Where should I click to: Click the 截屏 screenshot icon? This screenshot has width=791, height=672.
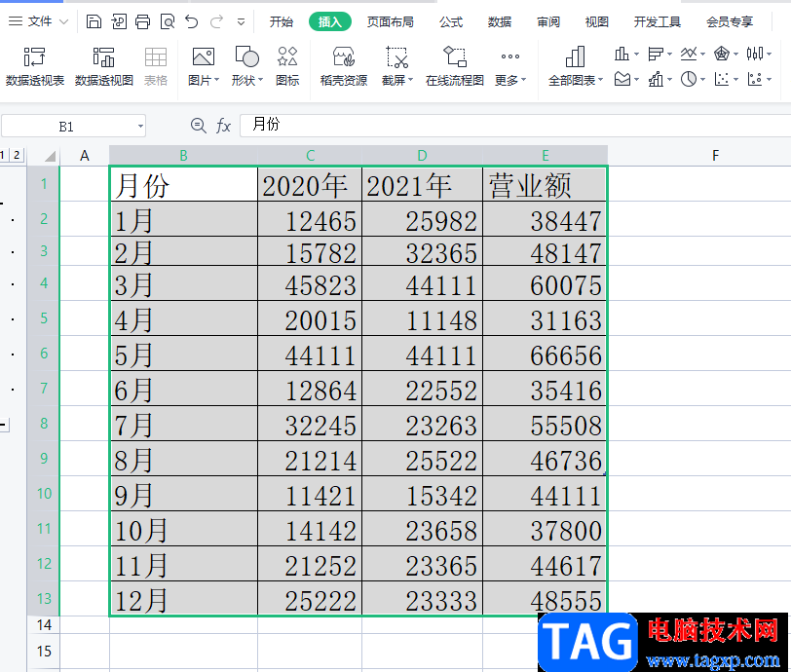397,57
